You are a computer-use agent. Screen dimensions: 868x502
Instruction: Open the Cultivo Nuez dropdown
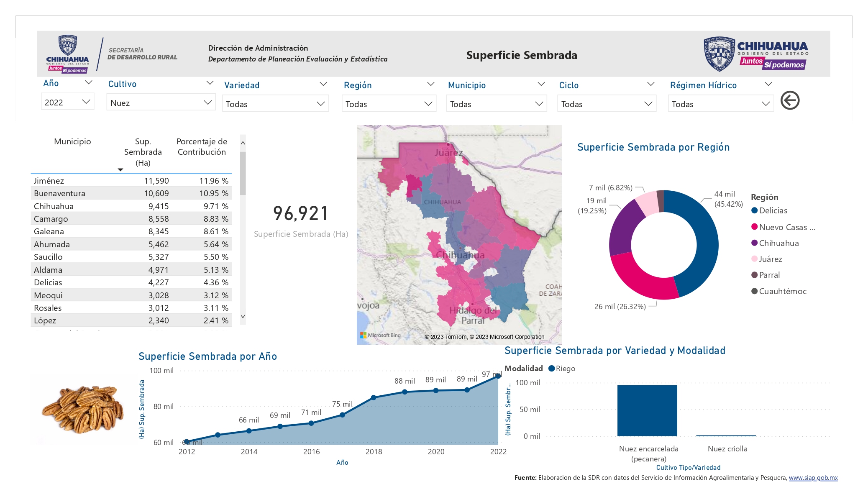(161, 102)
